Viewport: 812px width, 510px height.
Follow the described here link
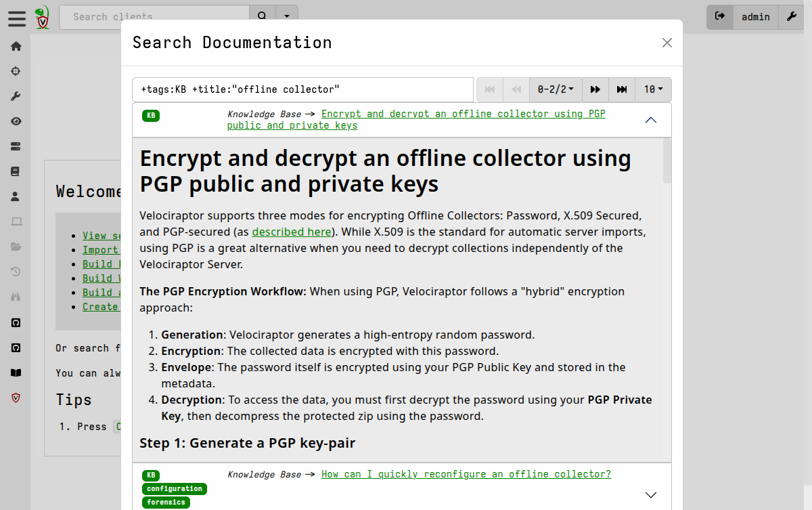292,231
